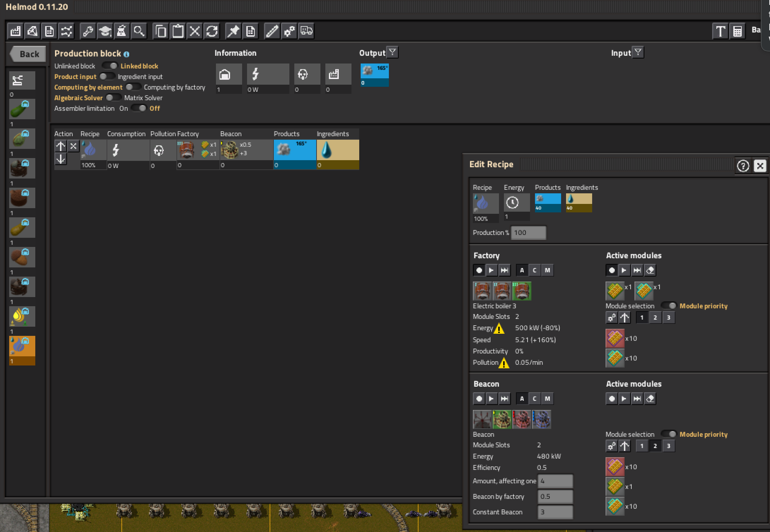Switch Algebraic Solver to Matrix Solver
This screenshot has width=770, height=532.
[113, 98]
